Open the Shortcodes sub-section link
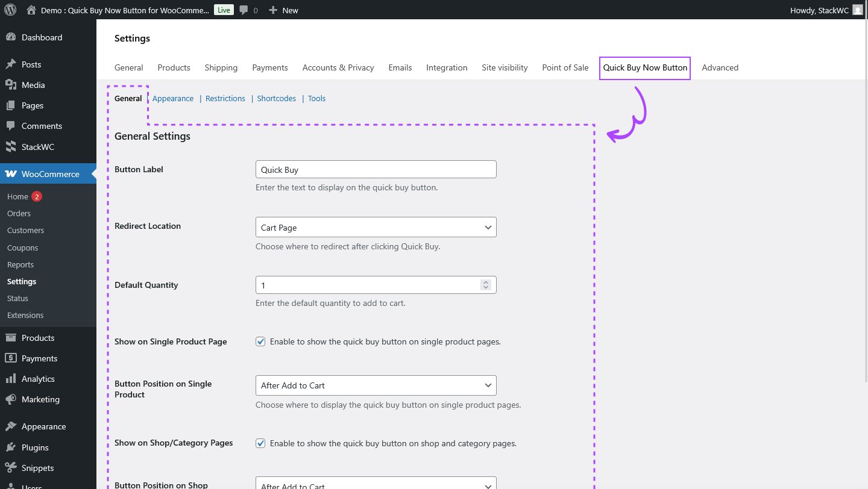Image resolution: width=868 pixels, height=489 pixels. point(276,98)
